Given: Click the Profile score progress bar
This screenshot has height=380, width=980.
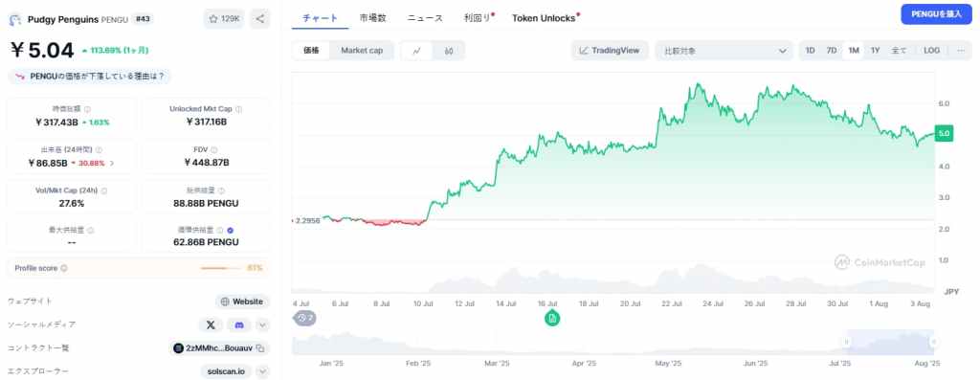Looking at the screenshot, I should pyautogui.click(x=221, y=268).
